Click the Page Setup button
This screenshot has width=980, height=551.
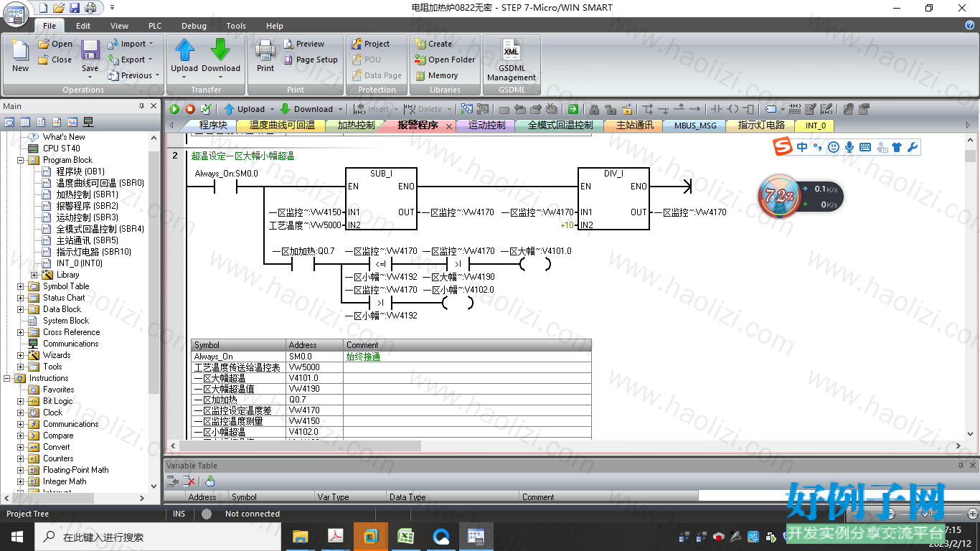[x=310, y=60]
